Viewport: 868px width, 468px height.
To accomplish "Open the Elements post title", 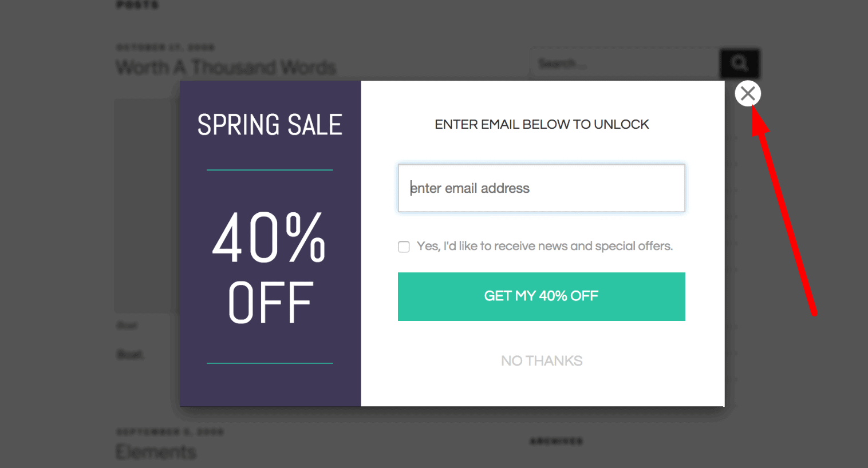I will (x=156, y=452).
